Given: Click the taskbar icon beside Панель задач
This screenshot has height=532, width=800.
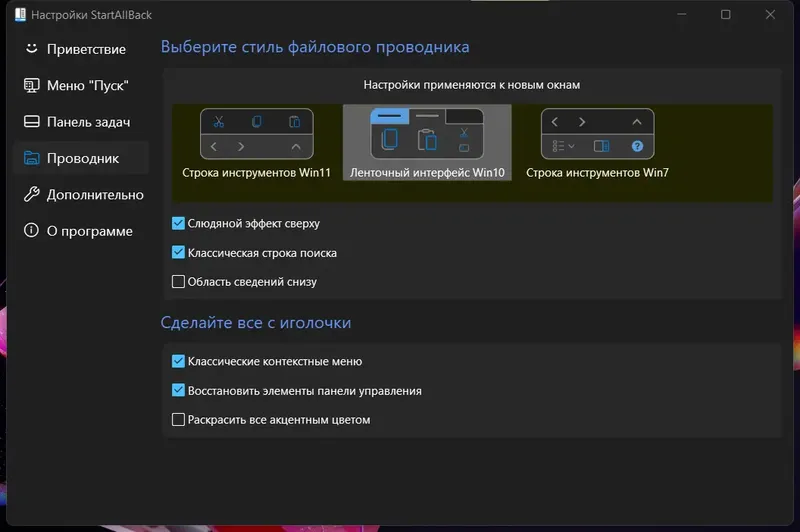Looking at the screenshot, I should (x=32, y=121).
